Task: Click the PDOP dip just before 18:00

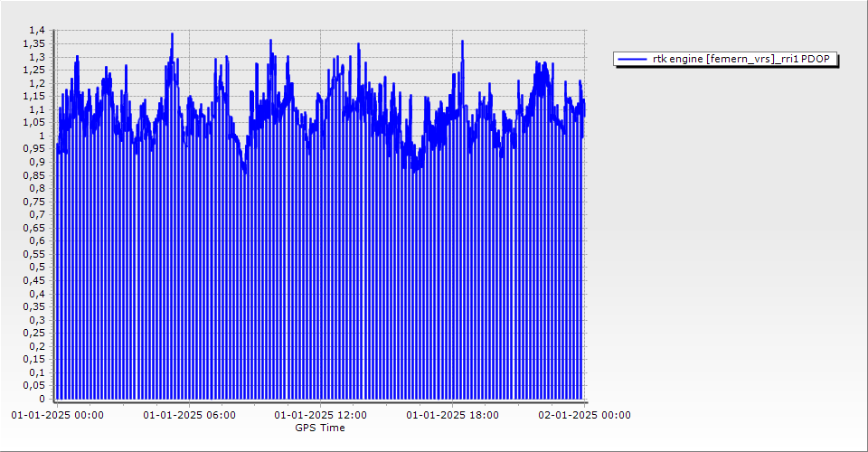Action: click(414, 168)
